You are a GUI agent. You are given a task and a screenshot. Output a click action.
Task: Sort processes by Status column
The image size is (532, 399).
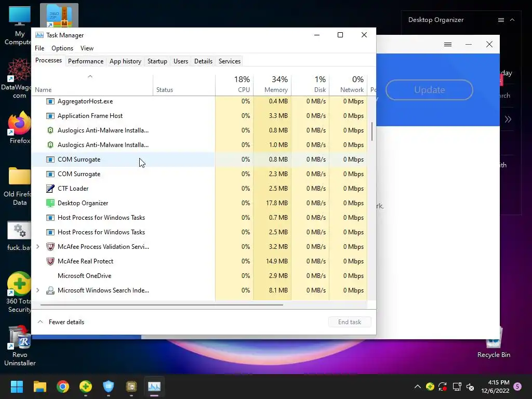(x=184, y=85)
